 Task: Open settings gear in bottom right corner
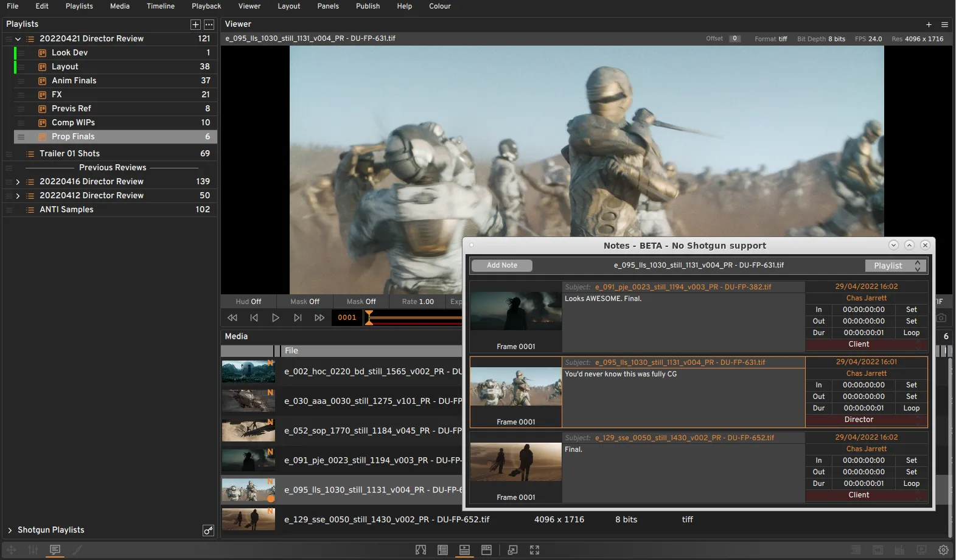(x=943, y=550)
